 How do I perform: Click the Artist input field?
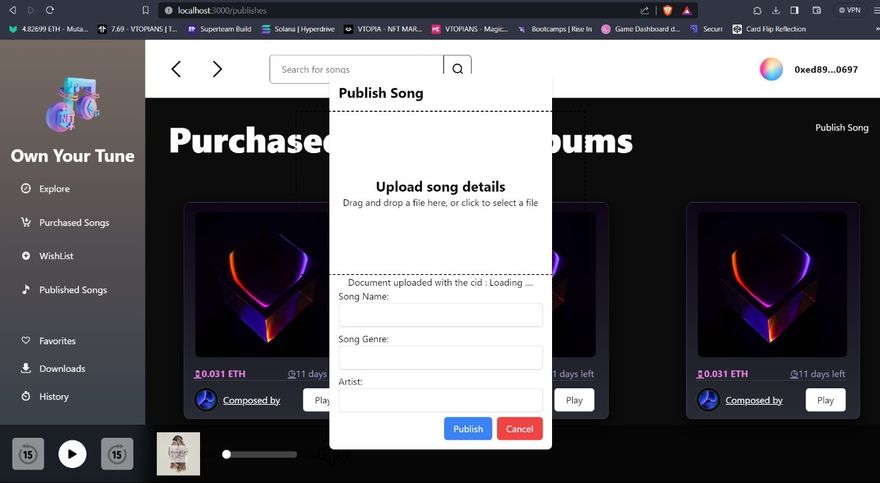pyautogui.click(x=441, y=400)
